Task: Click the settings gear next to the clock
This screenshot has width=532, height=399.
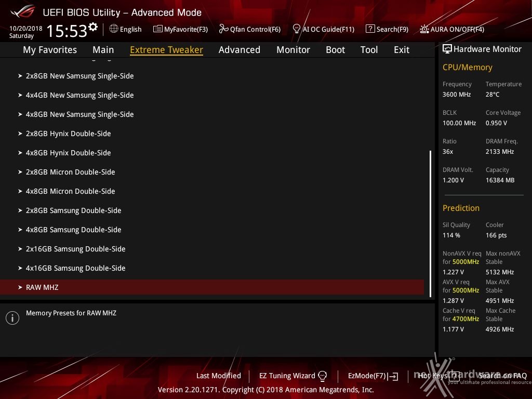Action: pos(93,27)
